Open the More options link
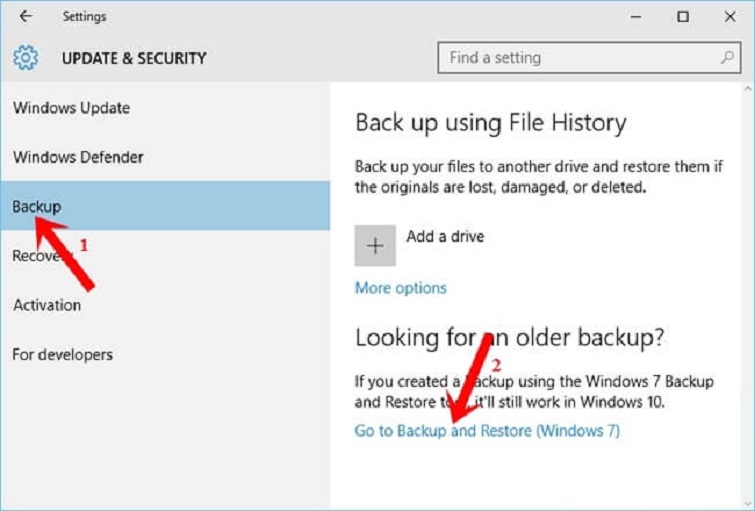The width and height of the screenshot is (755, 511). tap(400, 288)
